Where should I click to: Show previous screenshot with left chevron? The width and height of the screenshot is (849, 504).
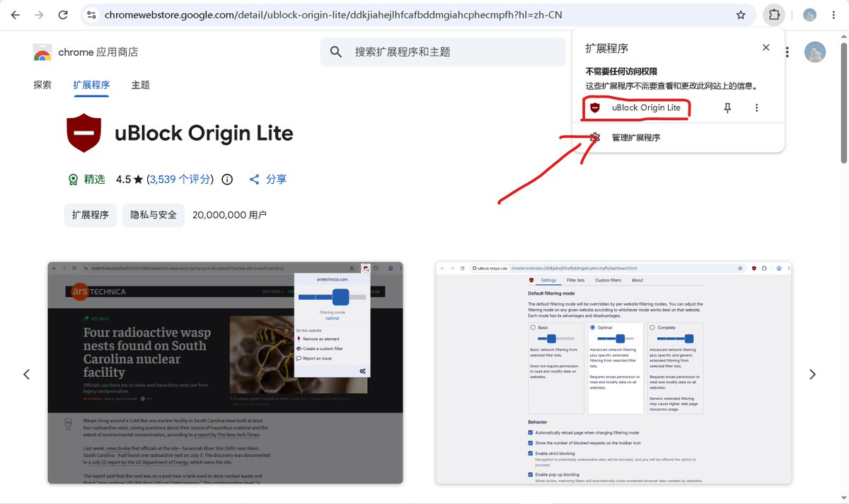pyautogui.click(x=26, y=374)
